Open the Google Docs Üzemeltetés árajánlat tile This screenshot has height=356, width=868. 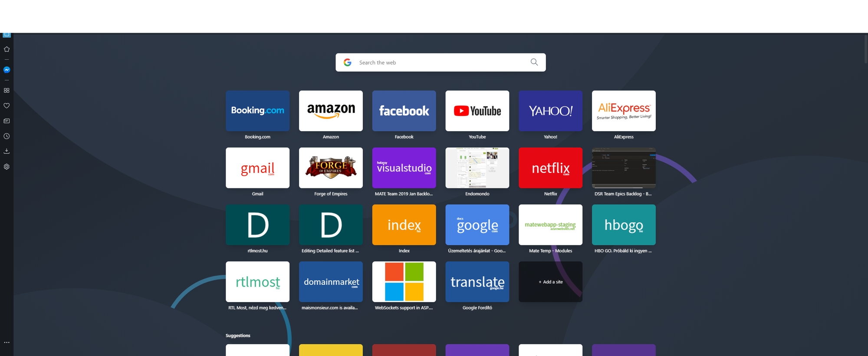coord(477,225)
